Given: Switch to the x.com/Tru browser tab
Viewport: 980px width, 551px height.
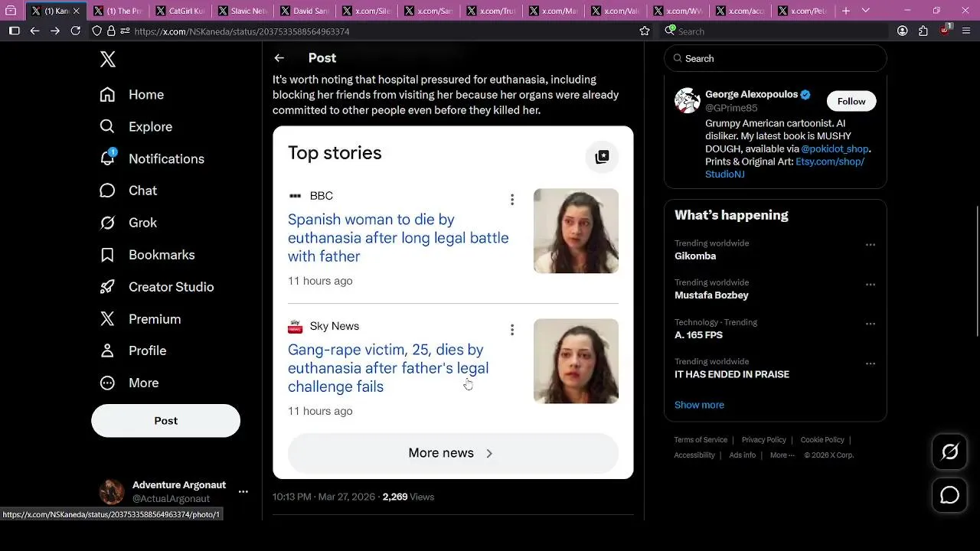Looking at the screenshot, I should click(x=491, y=11).
